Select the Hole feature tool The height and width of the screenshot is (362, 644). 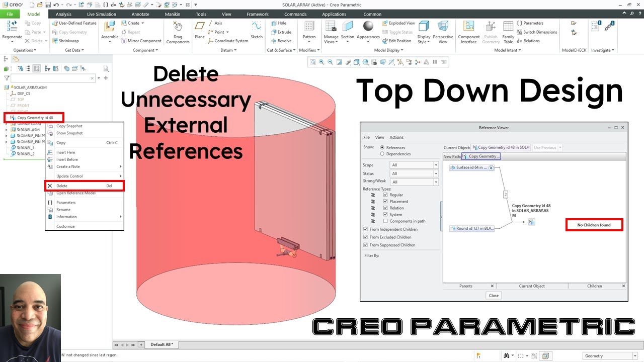(x=278, y=23)
